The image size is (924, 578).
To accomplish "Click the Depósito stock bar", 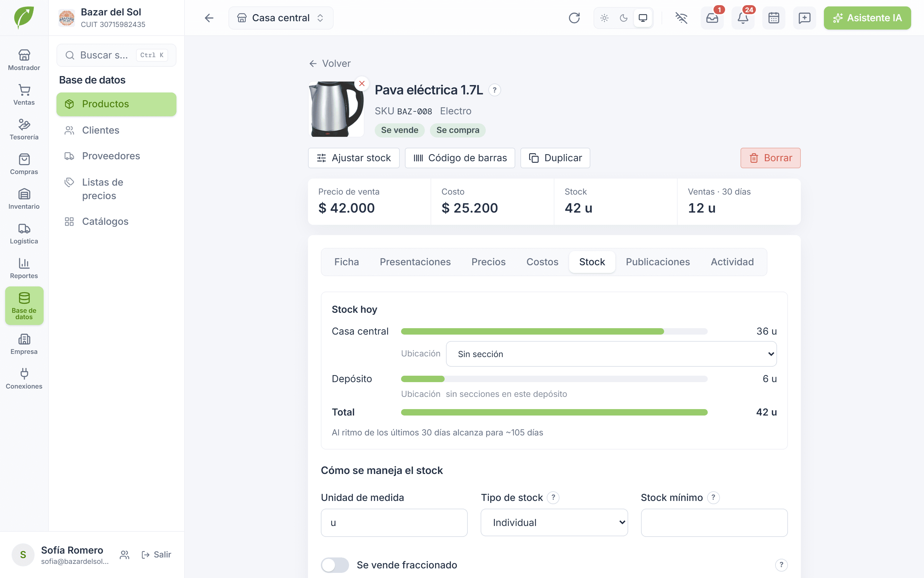I will tap(554, 379).
